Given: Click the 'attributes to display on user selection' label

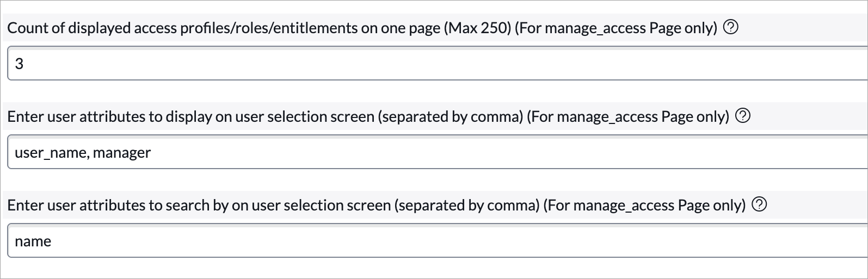Looking at the screenshot, I should [368, 116].
